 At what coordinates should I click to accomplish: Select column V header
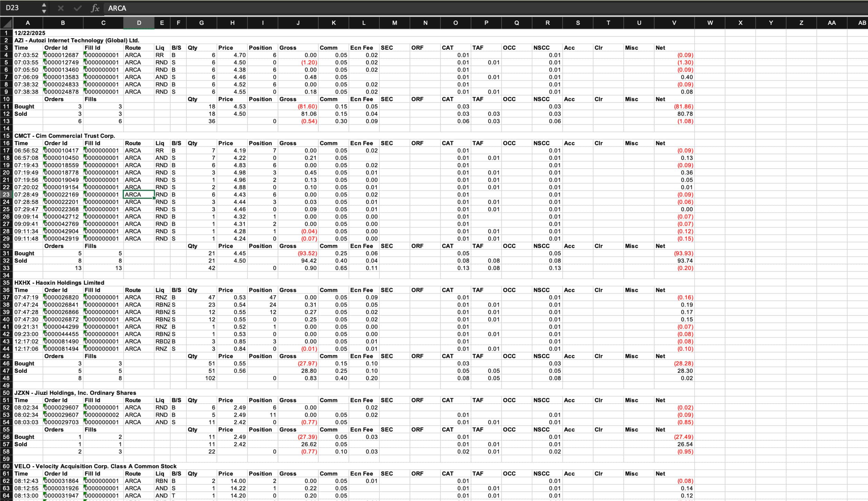point(674,23)
